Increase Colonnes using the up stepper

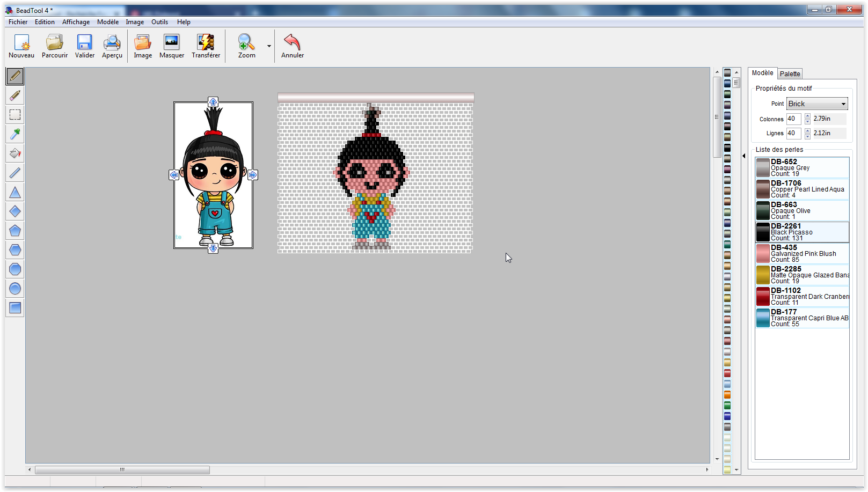tap(806, 116)
